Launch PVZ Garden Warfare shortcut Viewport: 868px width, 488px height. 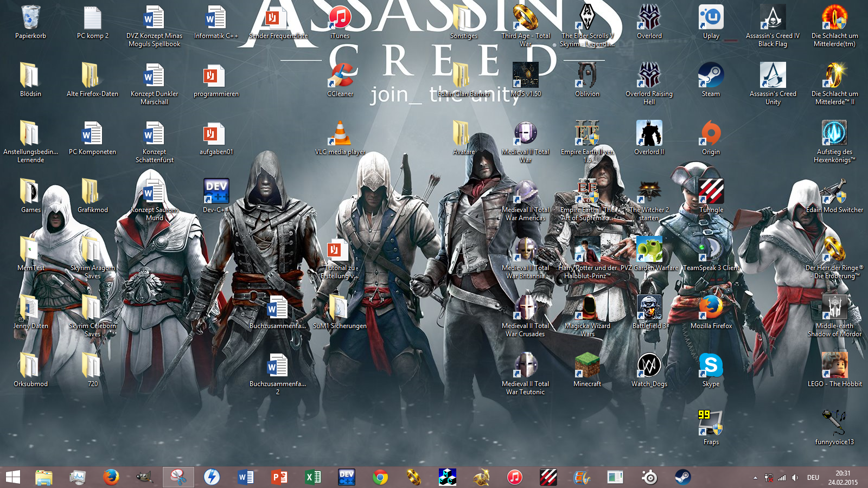649,249
